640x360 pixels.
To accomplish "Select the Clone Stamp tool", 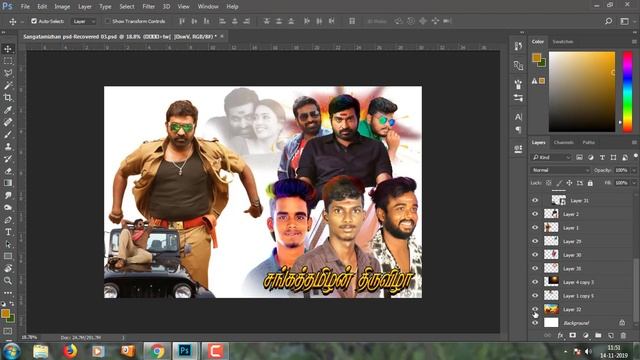I will coord(8,147).
